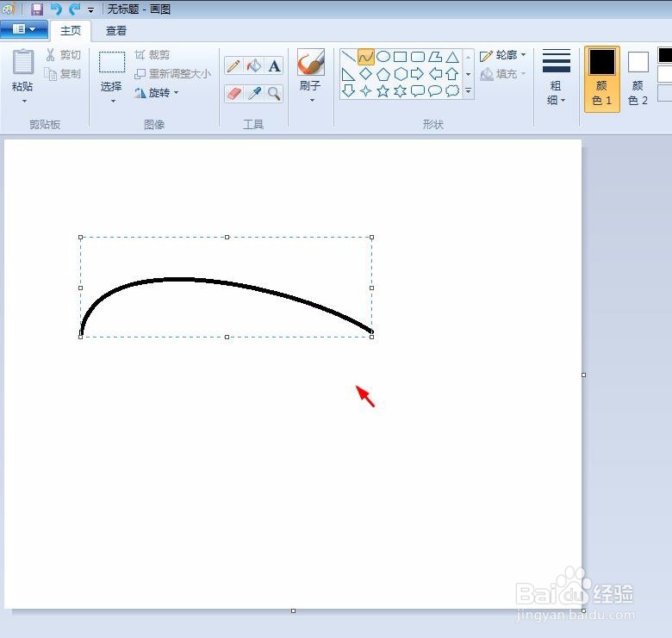Screen dimensions: 672x638
Task: Choose the Left arrow shape
Action: click(x=435, y=74)
